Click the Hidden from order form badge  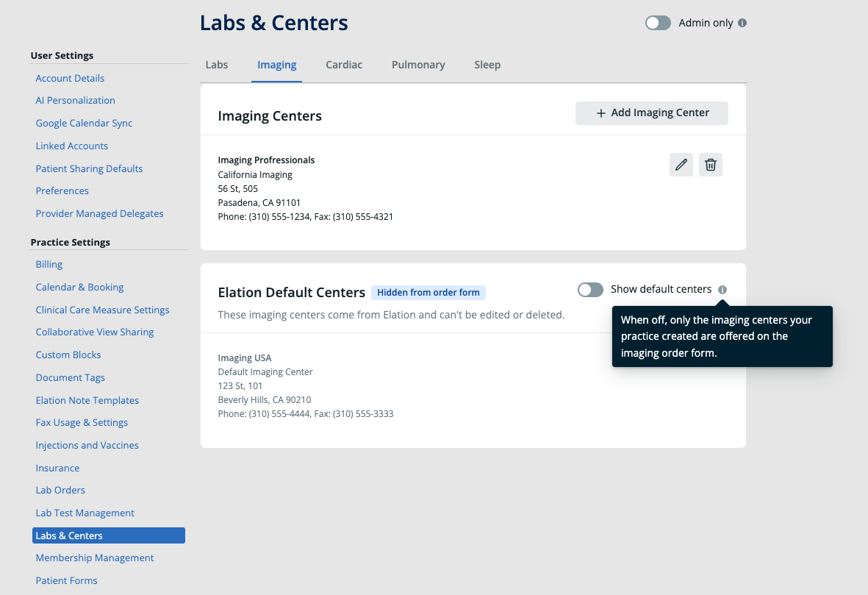(x=428, y=293)
